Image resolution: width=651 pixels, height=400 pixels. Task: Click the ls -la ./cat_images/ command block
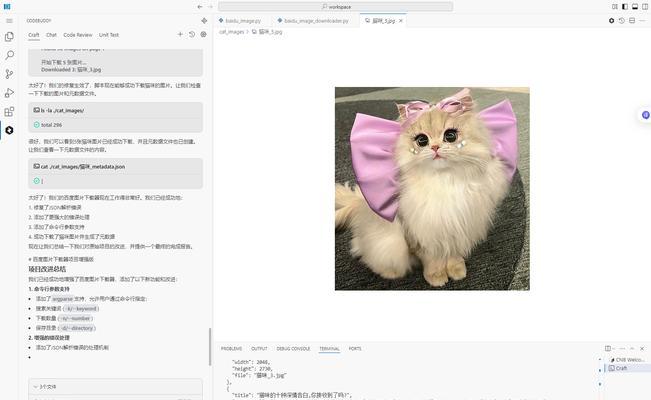[x=115, y=117]
